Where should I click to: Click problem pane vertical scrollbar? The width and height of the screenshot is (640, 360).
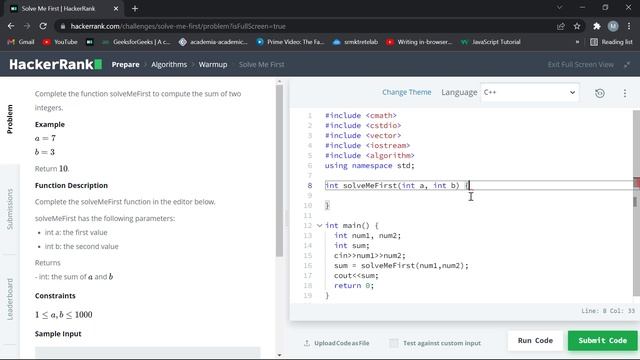click(x=279, y=171)
